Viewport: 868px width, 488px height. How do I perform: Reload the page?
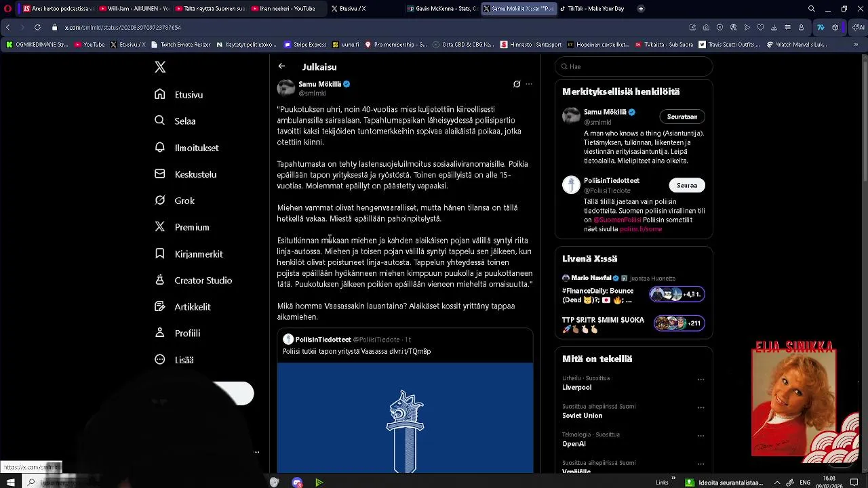(x=37, y=27)
